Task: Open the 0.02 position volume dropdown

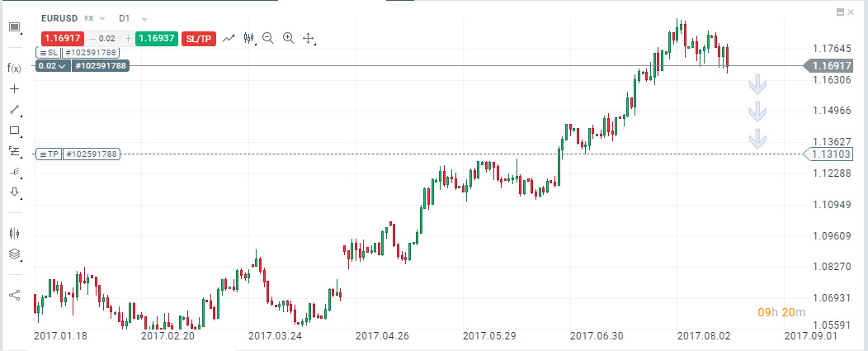Action: (x=54, y=65)
